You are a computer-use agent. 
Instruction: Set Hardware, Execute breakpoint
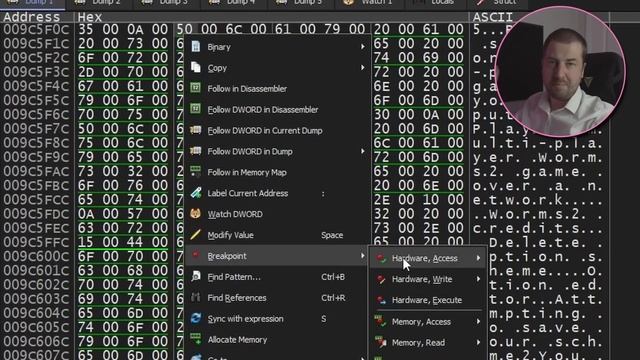pos(427,300)
